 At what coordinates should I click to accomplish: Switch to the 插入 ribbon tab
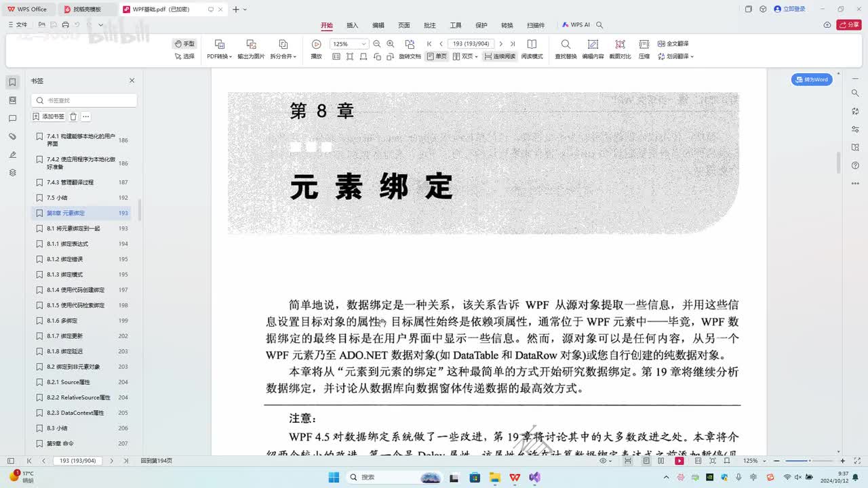[353, 25]
